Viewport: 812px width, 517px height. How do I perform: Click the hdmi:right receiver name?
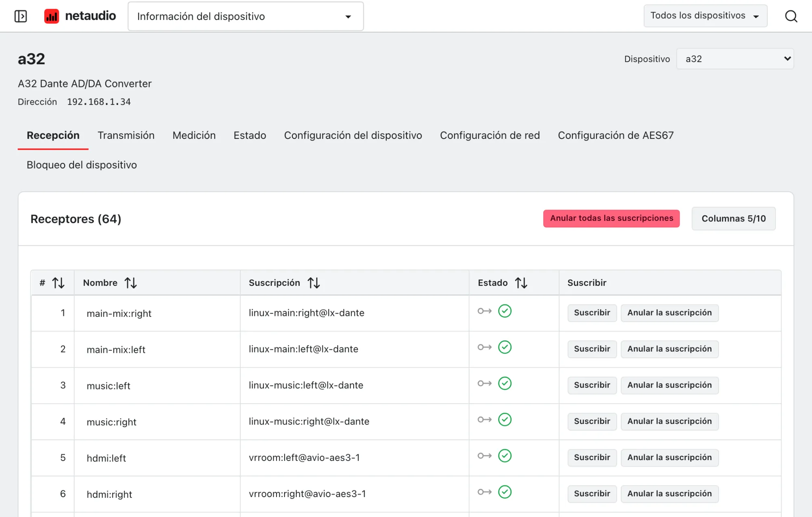109,494
